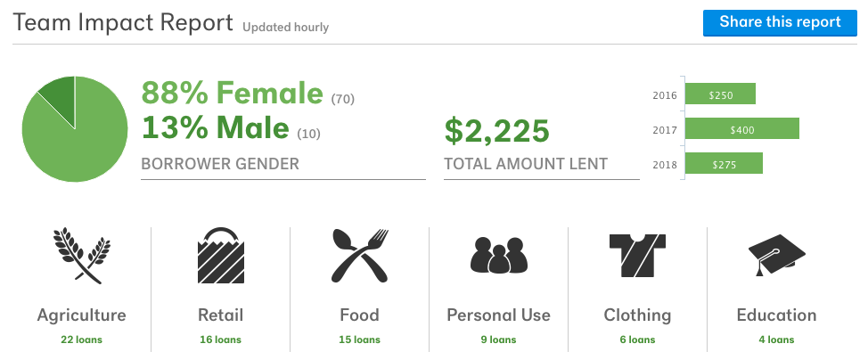Click the 2016 $250 bar
This screenshot has height=360, width=868.
[720, 94]
